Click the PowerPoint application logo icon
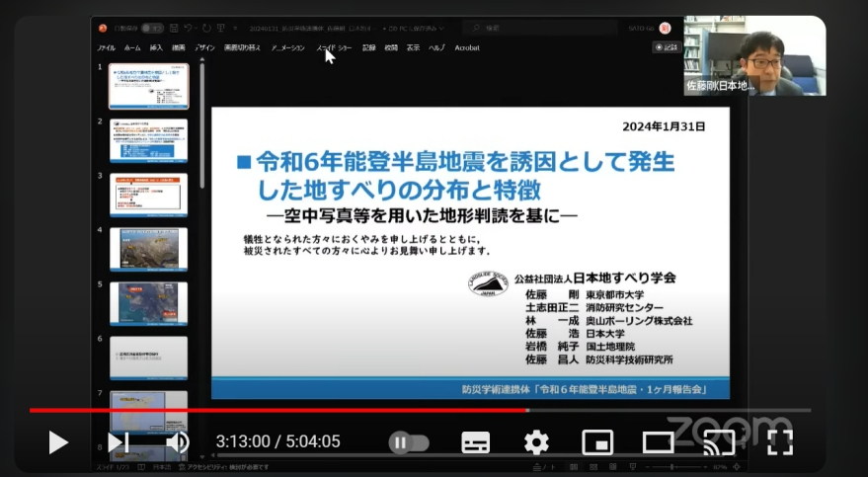868x477 pixels. point(103,28)
